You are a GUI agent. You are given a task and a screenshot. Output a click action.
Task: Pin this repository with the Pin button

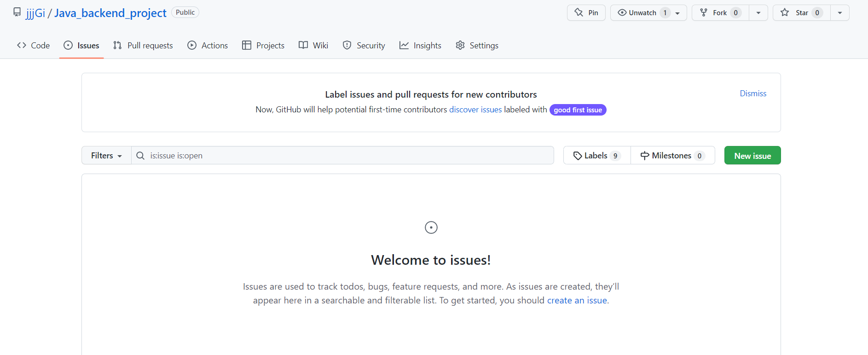[586, 13]
